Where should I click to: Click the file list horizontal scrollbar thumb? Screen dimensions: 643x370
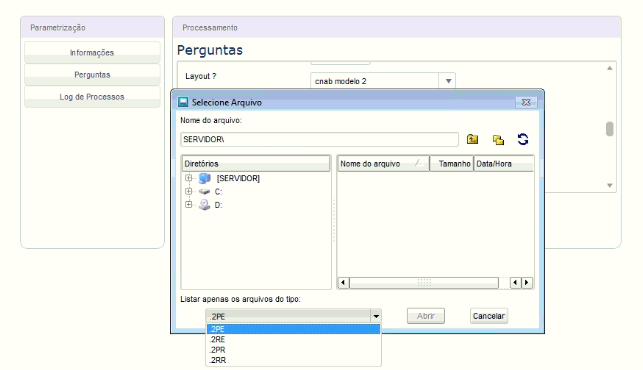tap(424, 283)
